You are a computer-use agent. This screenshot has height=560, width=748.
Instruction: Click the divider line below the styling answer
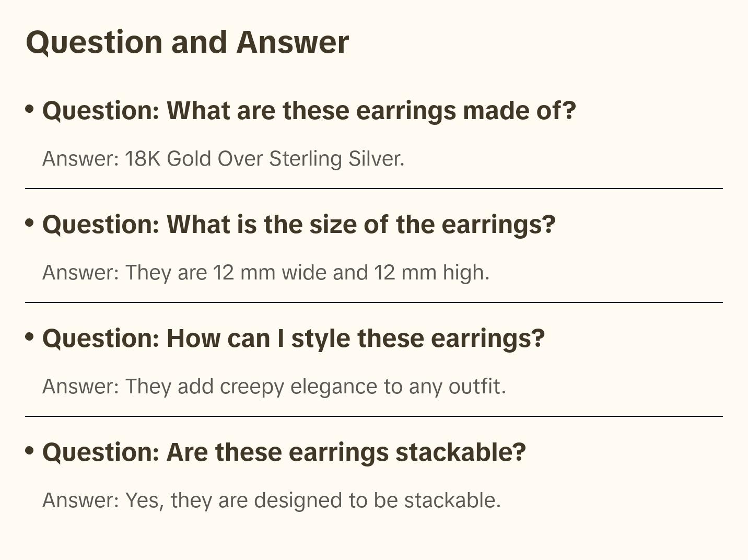(x=374, y=416)
